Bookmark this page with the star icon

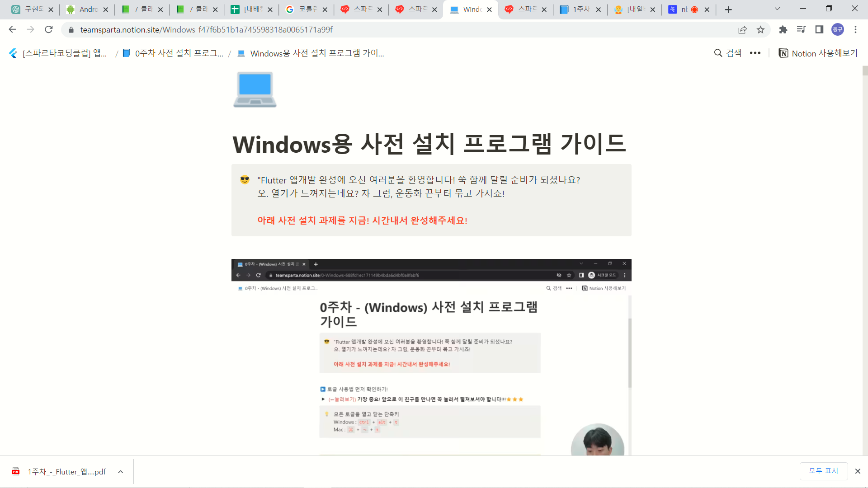[761, 30]
